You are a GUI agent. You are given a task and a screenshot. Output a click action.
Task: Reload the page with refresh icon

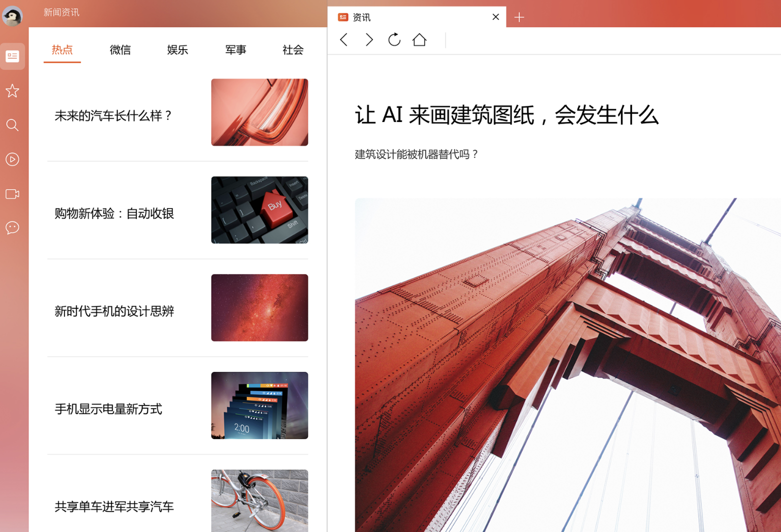[x=394, y=40]
